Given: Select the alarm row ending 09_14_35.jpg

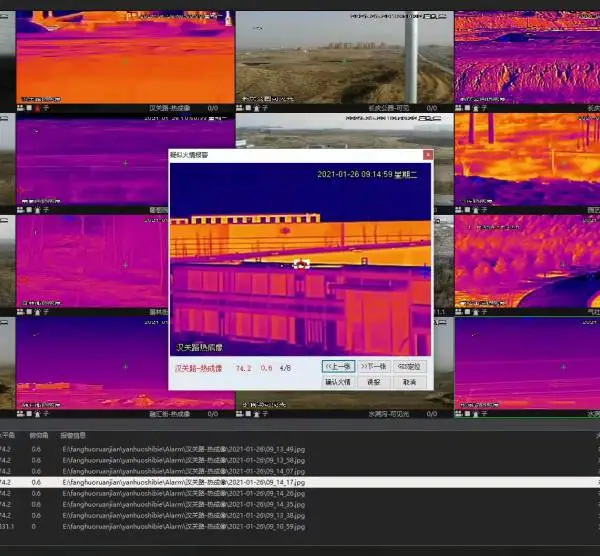Looking at the screenshot, I should [300, 505].
